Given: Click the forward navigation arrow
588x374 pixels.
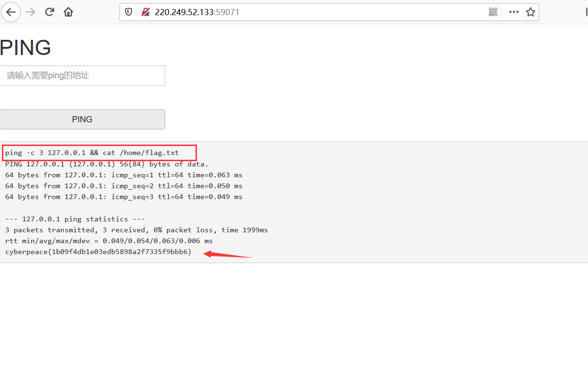Looking at the screenshot, I should 30,12.
